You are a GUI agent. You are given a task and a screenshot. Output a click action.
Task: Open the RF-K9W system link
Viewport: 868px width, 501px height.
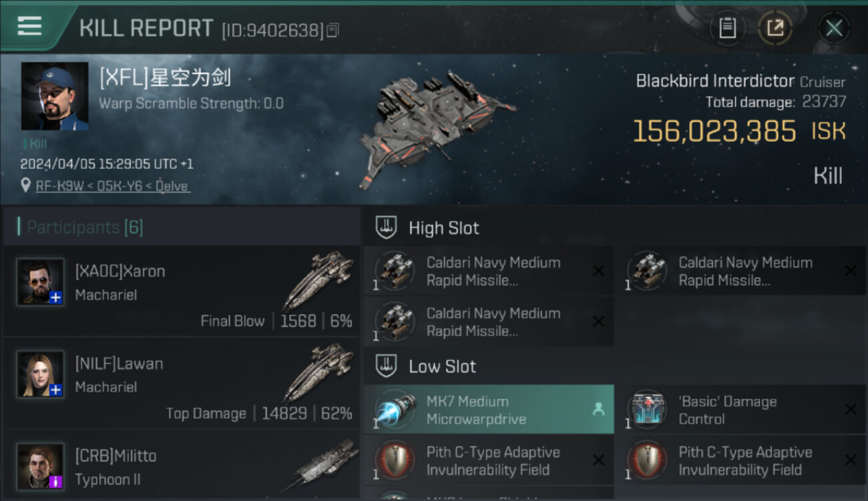point(55,186)
